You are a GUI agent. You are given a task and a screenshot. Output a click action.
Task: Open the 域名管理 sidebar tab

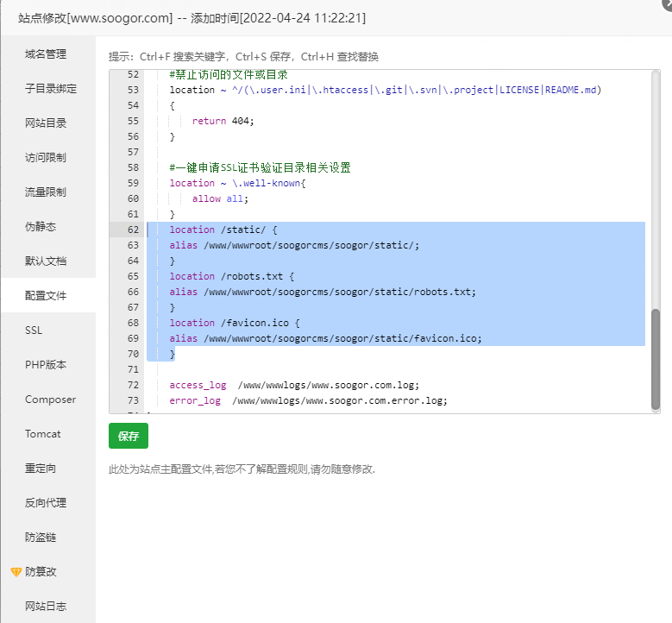click(x=46, y=54)
